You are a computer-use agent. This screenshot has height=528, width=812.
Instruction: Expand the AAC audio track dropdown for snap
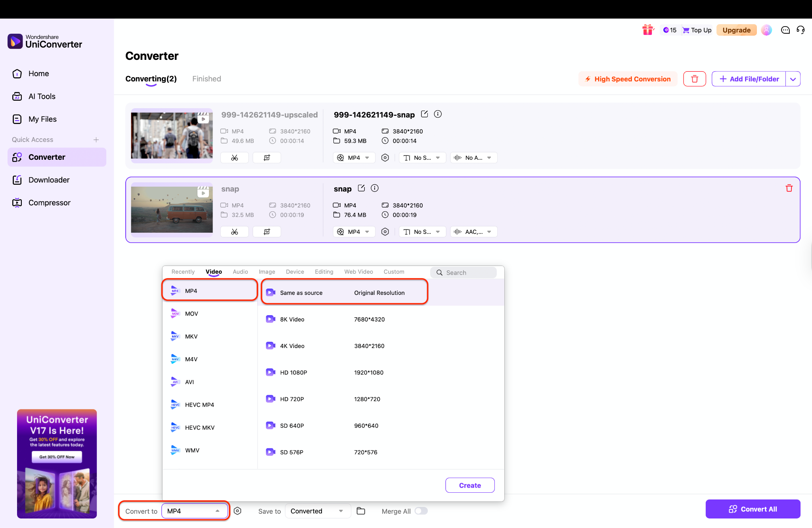[x=474, y=232]
